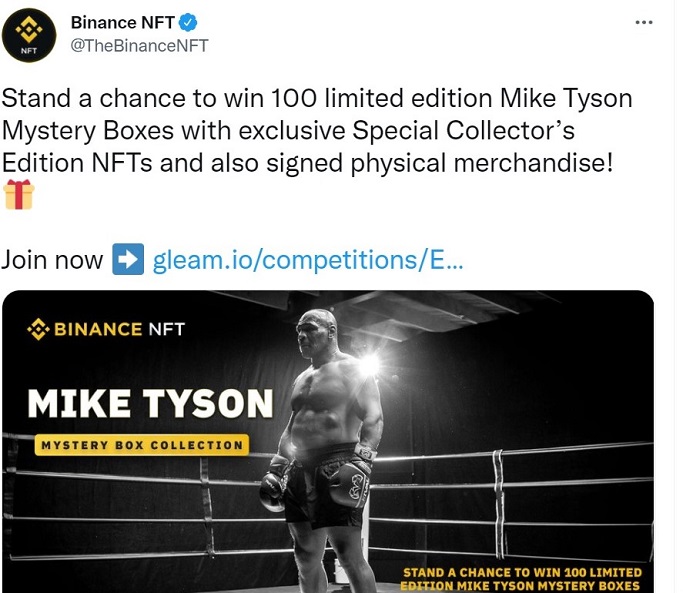Click the NFT label on the avatar

(x=29, y=51)
